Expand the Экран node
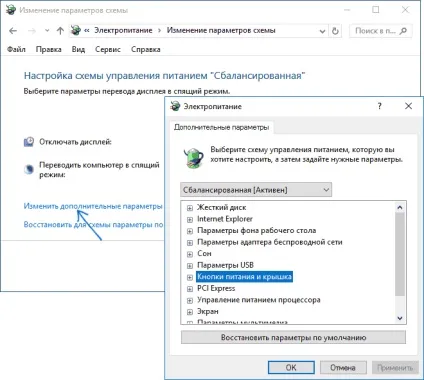Viewport: 424px width, 380px height. [190, 312]
